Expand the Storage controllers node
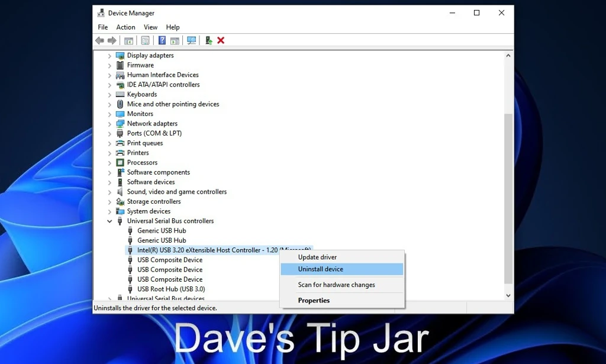Viewport: 606px width, 364px height. pos(109,202)
